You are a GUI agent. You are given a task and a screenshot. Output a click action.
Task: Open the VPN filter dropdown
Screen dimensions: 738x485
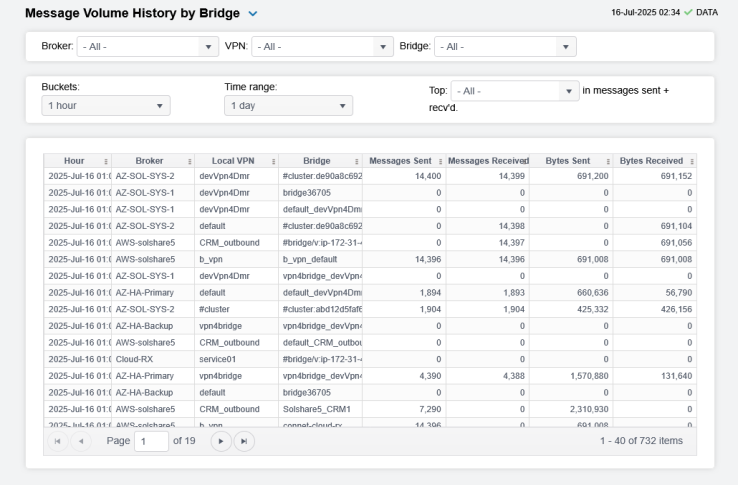pyautogui.click(x=322, y=47)
